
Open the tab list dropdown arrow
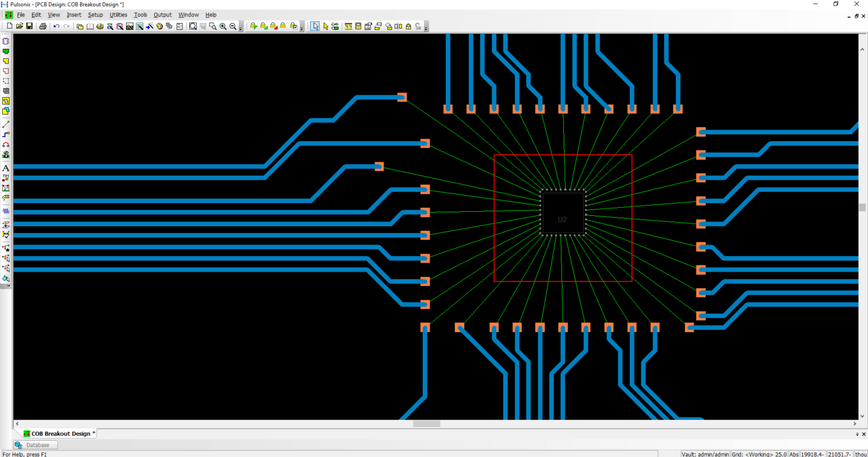click(857, 434)
